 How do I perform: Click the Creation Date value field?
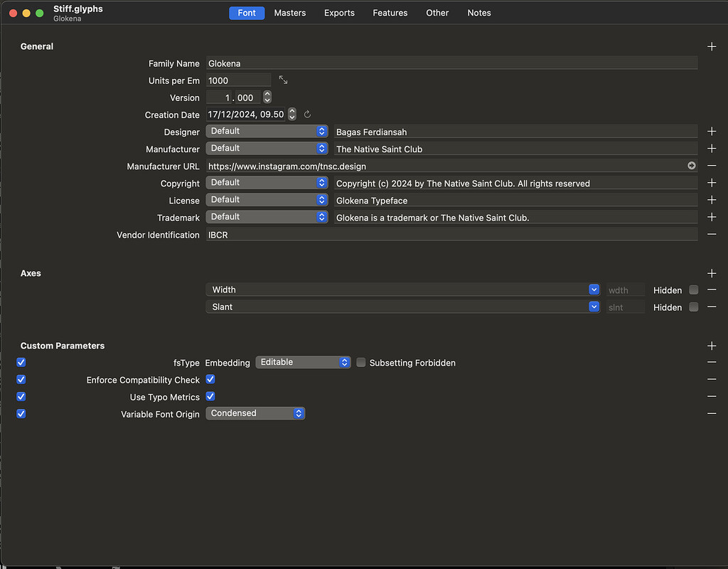pos(245,115)
